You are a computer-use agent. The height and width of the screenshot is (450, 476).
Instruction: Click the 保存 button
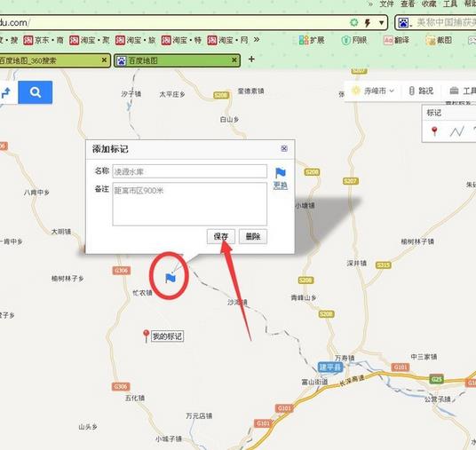(x=221, y=236)
